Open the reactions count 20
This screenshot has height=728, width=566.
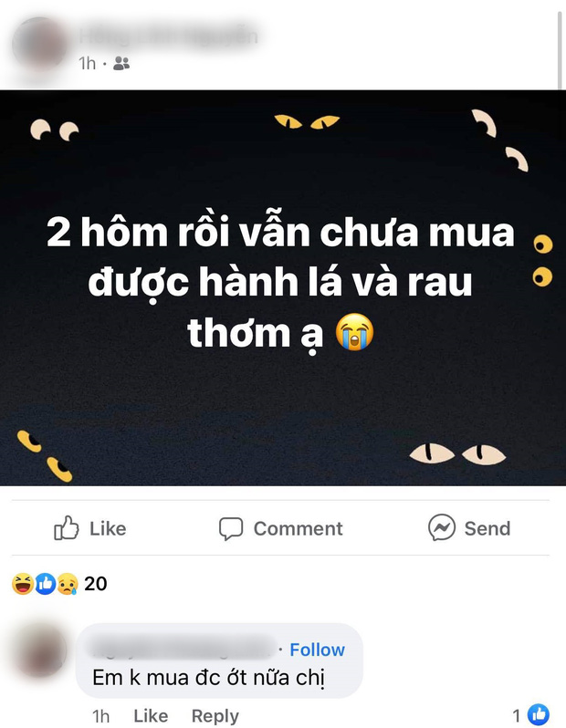(x=96, y=584)
